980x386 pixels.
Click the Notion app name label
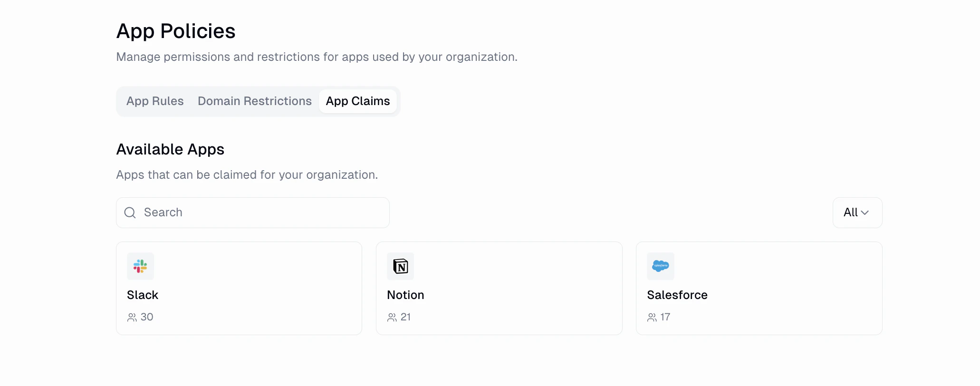pyautogui.click(x=405, y=295)
